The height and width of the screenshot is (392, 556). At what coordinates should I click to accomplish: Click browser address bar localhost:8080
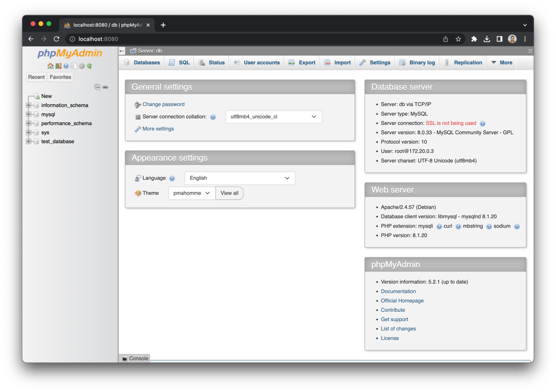(x=98, y=39)
